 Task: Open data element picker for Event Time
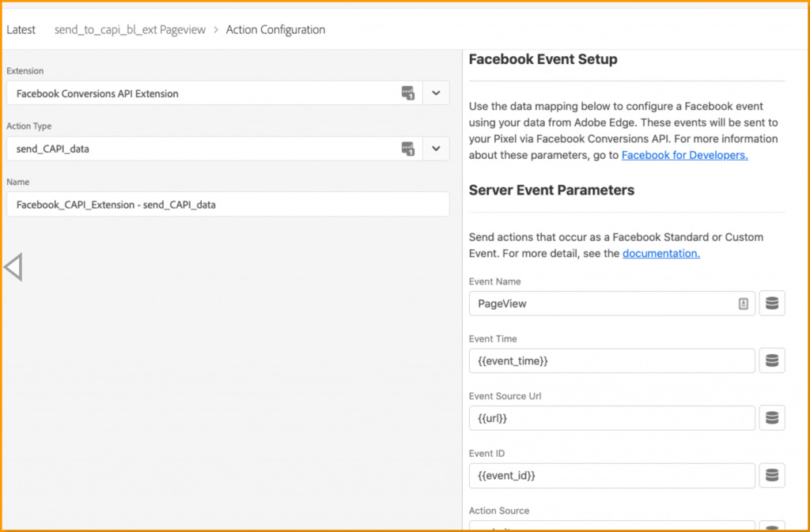pos(772,360)
